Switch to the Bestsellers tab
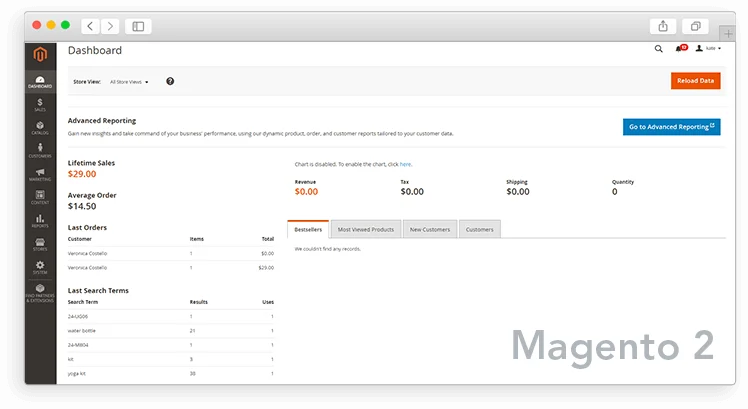The width and height of the screenshot is (748, 409). coord(308,230)
